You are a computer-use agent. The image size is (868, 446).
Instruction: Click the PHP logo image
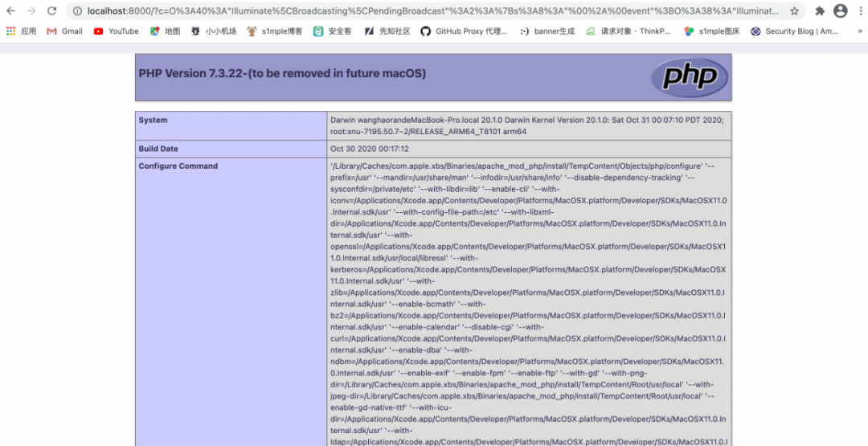point(689,77)
